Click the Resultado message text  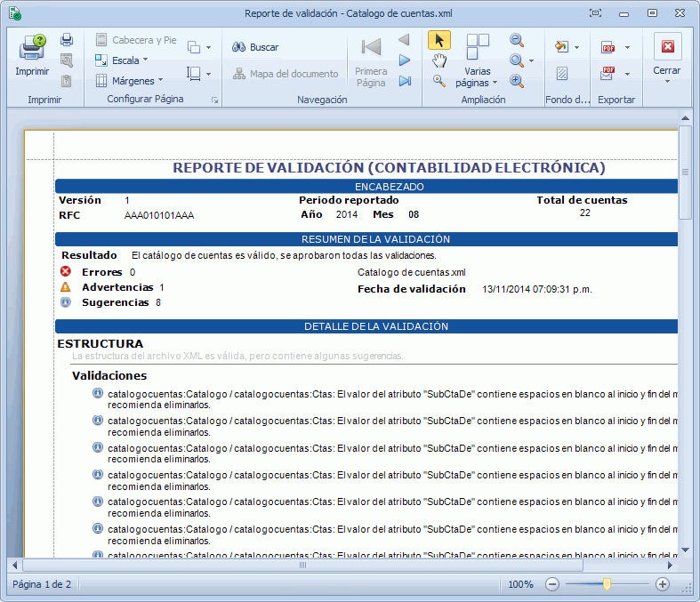coord(284,255)
